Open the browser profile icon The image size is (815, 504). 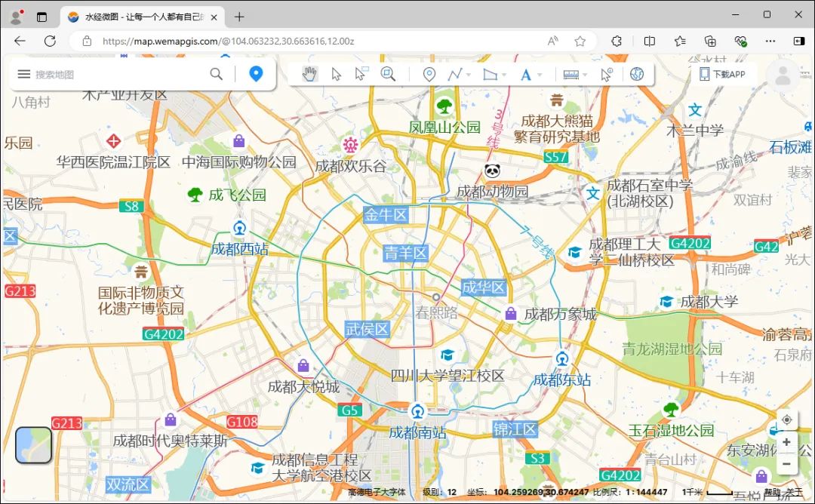point(17,17)
